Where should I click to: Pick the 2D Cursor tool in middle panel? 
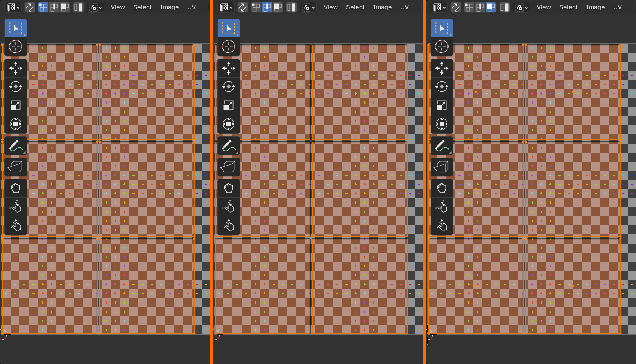[x=229, y=46]
